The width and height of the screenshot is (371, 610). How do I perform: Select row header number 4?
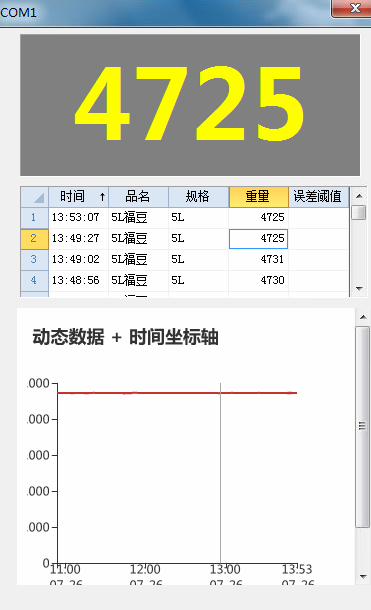coord(35,280)
